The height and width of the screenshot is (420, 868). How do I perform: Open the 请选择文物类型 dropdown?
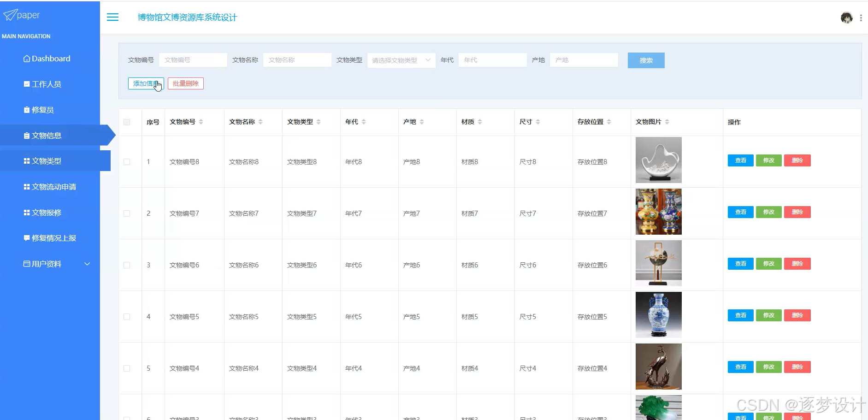click(401, 60)
